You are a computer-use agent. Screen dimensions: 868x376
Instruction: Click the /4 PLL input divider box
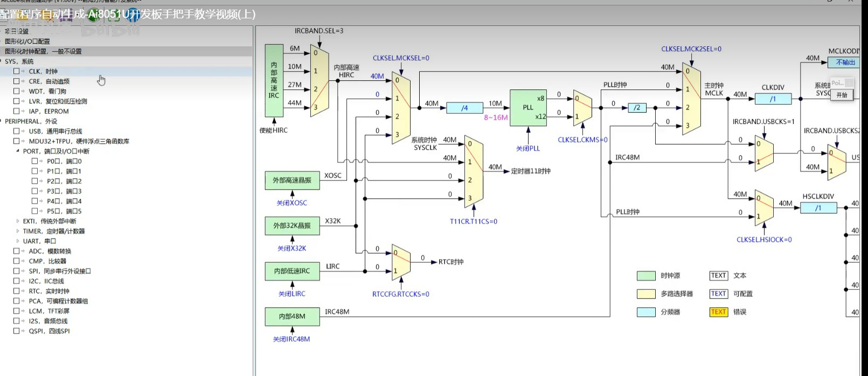coord(464,108)
